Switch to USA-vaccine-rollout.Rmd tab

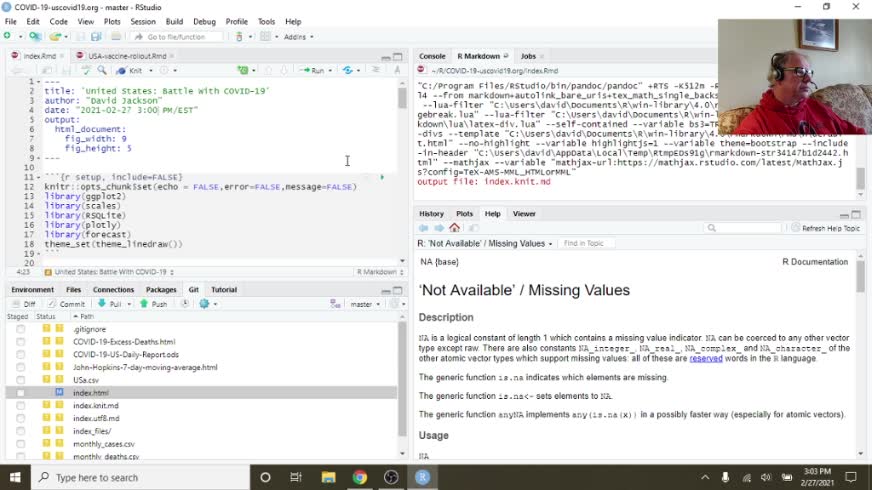127,56
